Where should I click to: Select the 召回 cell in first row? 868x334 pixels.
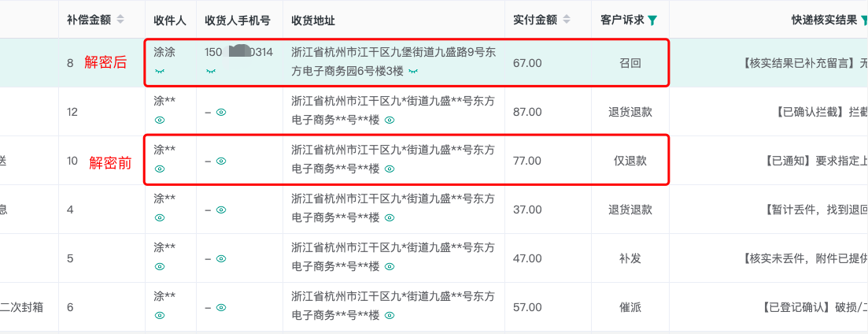tap(630, 63)
